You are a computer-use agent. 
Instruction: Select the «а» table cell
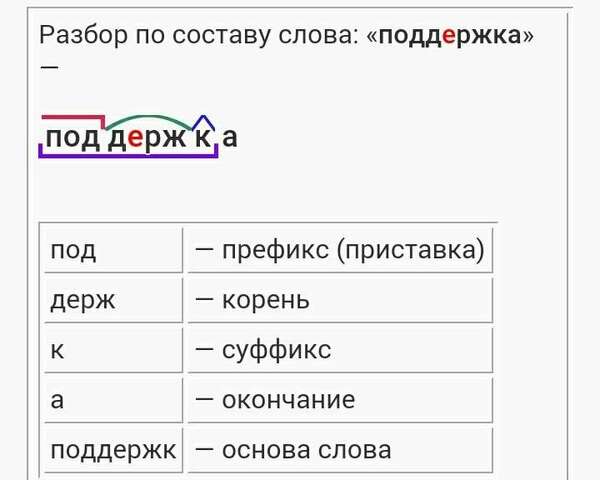113,400
